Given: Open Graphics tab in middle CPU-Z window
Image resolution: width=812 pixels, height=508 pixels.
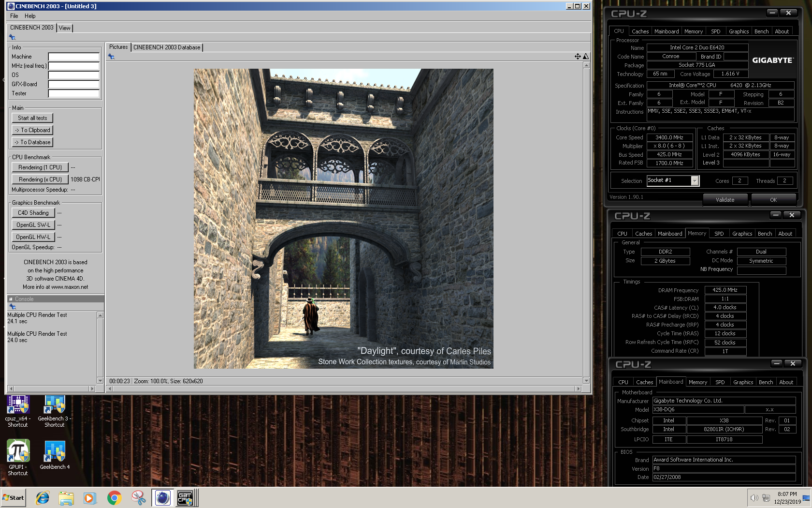Looking at the screenshot, I should click(742, 234).
